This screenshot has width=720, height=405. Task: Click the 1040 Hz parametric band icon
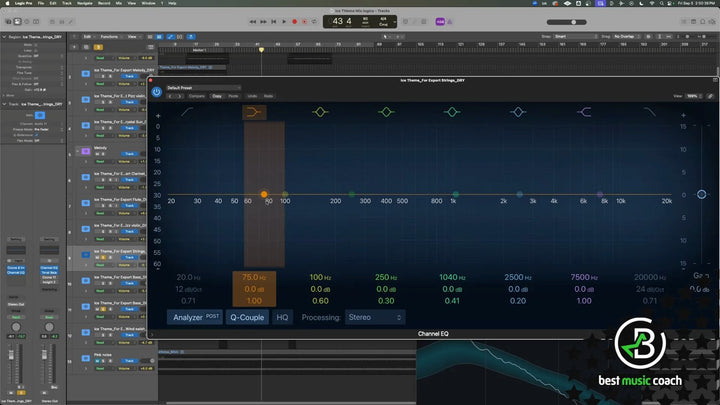[x=452, y=112]
